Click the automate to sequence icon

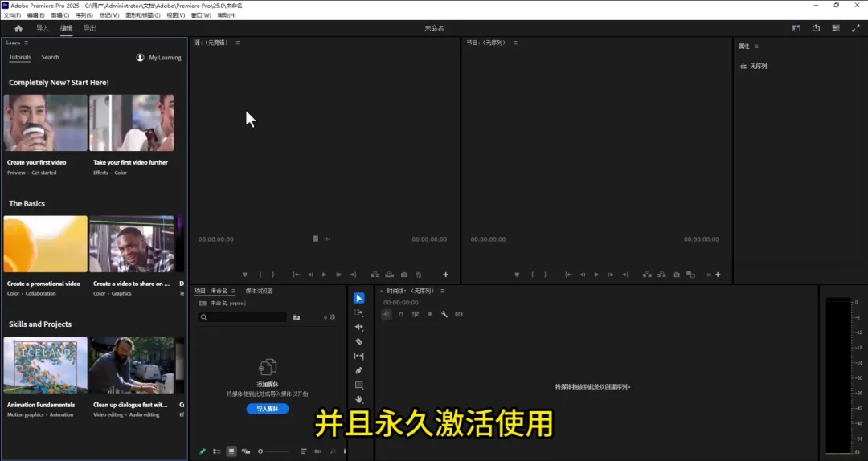click(317, 451)
